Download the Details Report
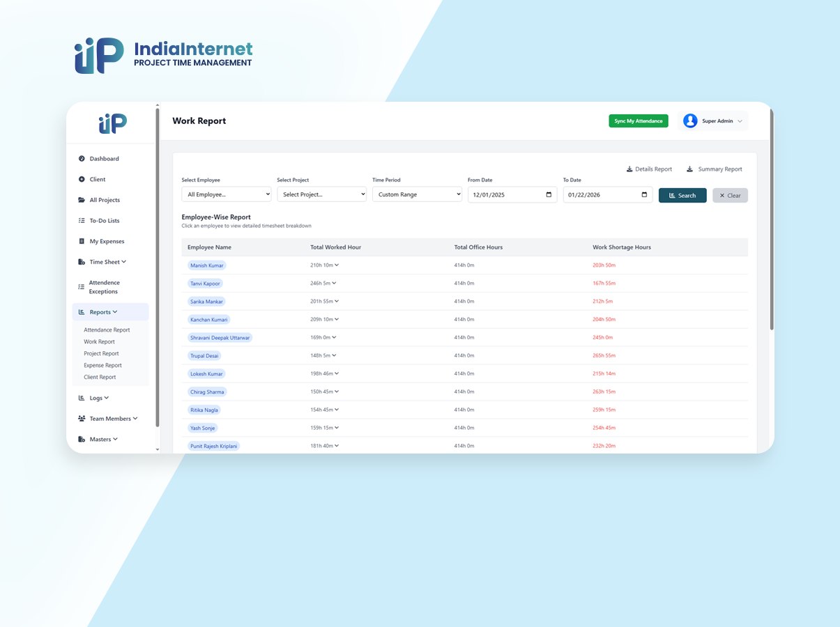This screenshot has height=627, width=840. (x=649, y=169)
